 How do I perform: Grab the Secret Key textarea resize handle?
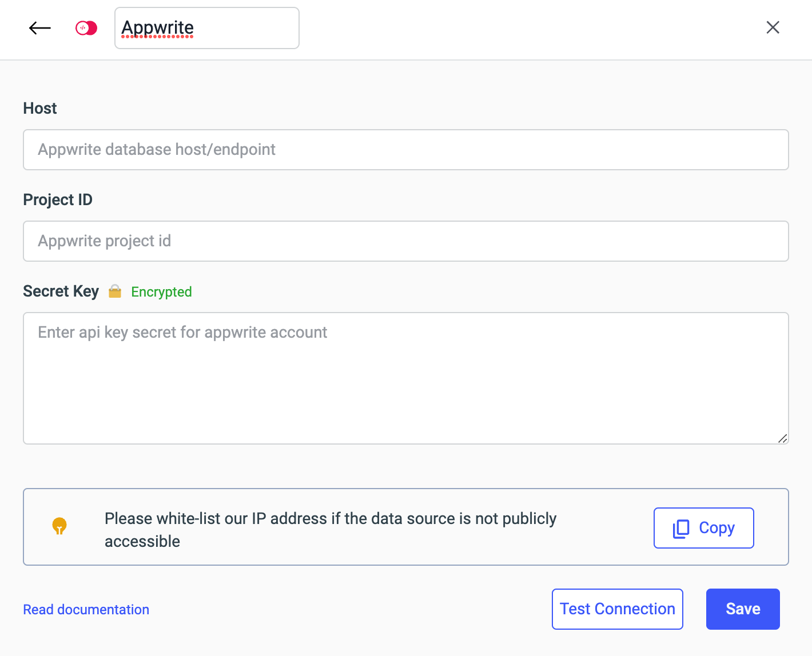pyautogui.click(x=782, y=438)
